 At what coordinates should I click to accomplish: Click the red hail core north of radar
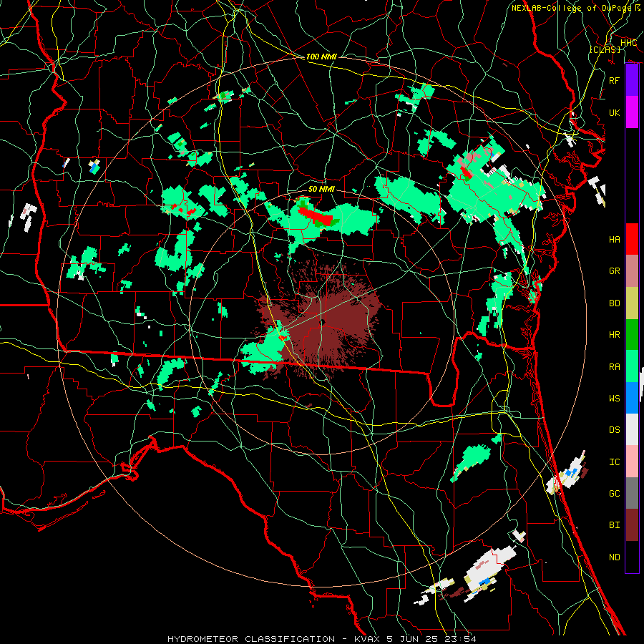point(315,215)
